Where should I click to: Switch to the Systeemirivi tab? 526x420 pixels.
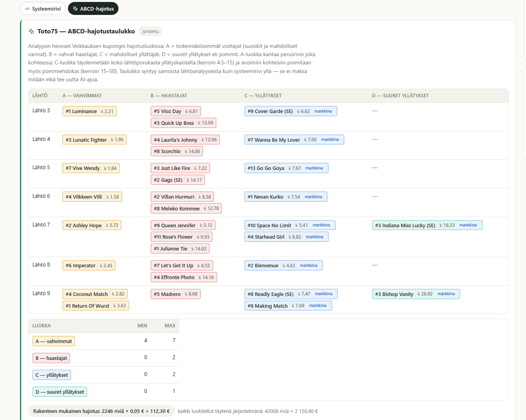(43, 9)
